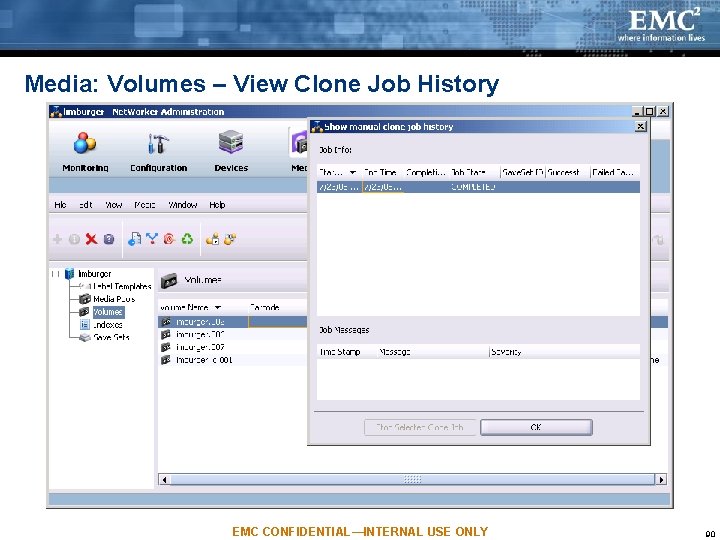
Task: Click the Completion column header
Action: [x=426, y=173]
